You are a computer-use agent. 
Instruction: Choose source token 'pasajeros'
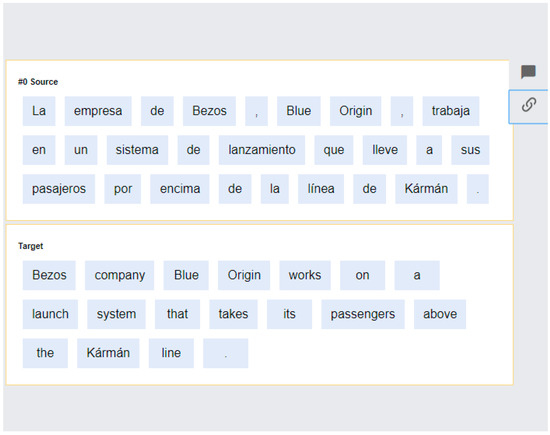(x=59, y=189)
